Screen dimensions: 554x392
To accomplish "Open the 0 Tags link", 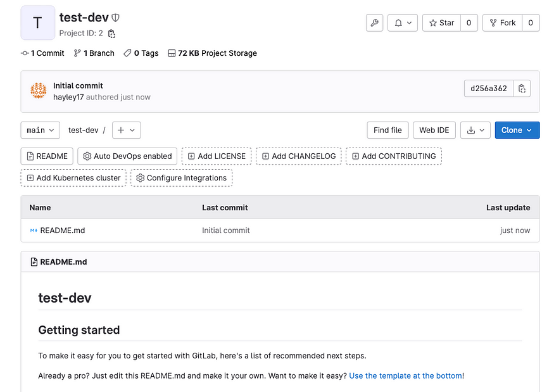I will click(x=141, y=53).
